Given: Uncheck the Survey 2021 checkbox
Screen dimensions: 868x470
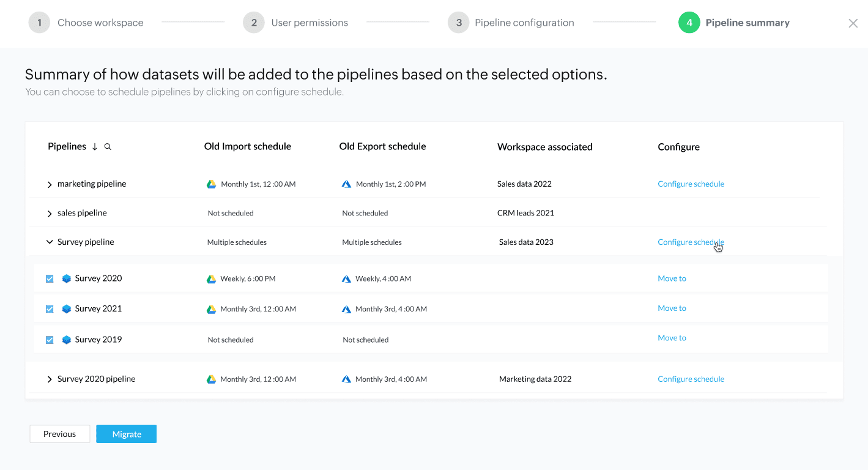Looking at the screenshot, I should pyautogui.click(x=50, y=309).
